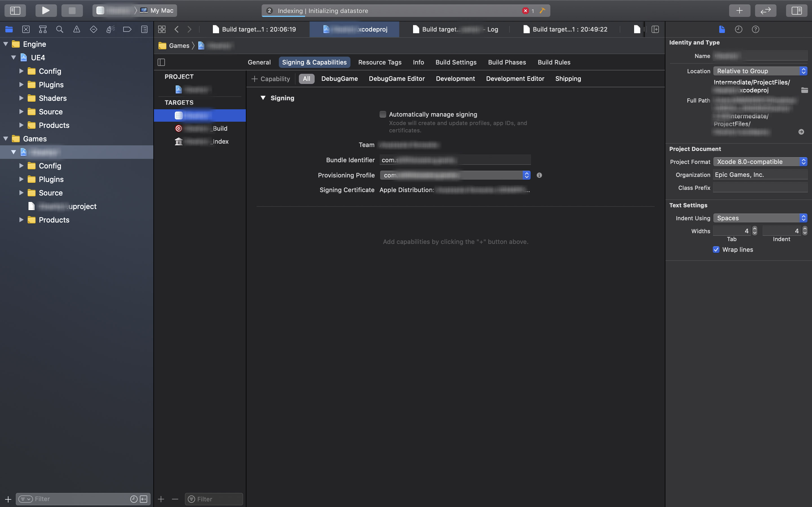This screenshot has width=812, height=507.
Task: Open the Breakpoint navigator icon
Action: pos(127,30)
